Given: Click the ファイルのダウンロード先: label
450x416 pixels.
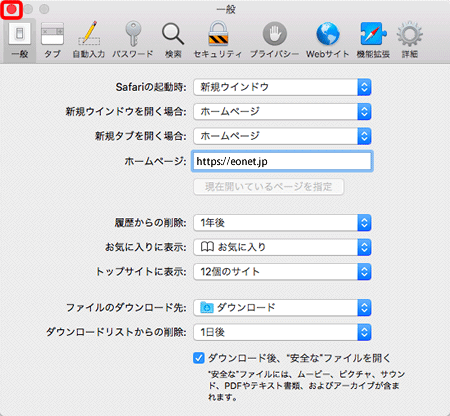Looking at the screenshot, I should [x=126, y=308].
